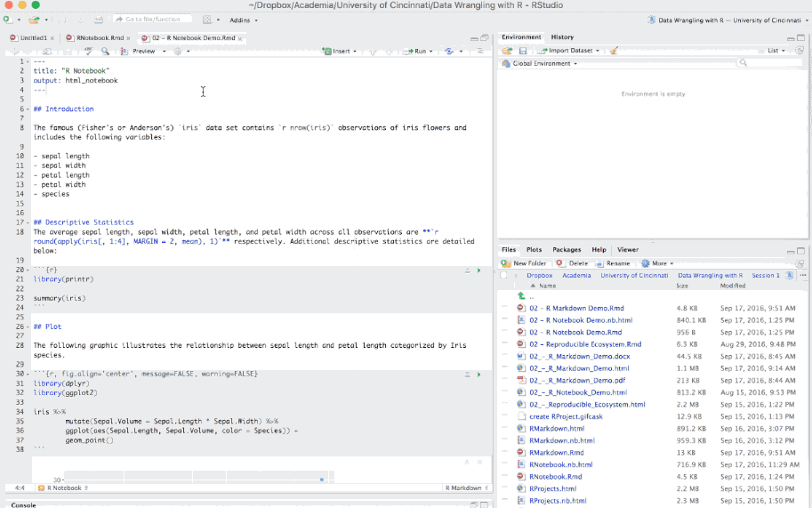Tick the checkbox beside 02 – R Markdown Demo.Rmd
The image size is (812, 508).
[x=505, y=308]
